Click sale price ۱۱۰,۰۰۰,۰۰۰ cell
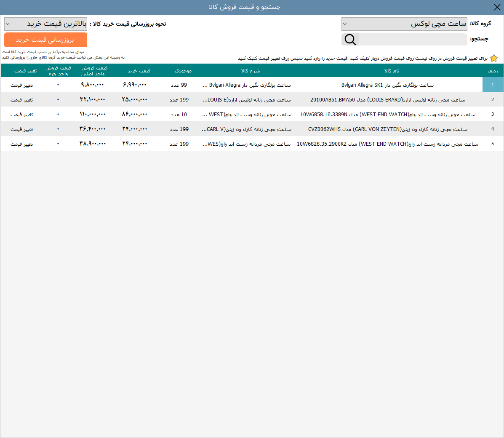Viewport: 504px width, 438px height. point(92,114)
